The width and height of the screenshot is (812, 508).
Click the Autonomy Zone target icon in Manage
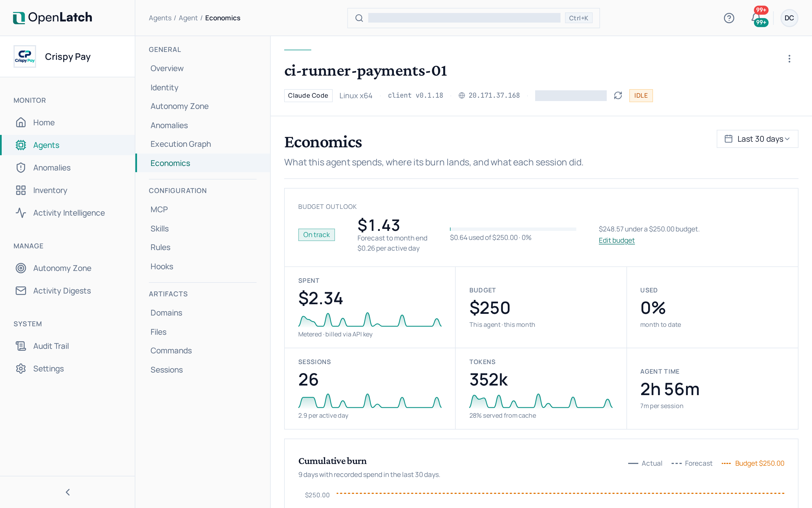point(21,268)
